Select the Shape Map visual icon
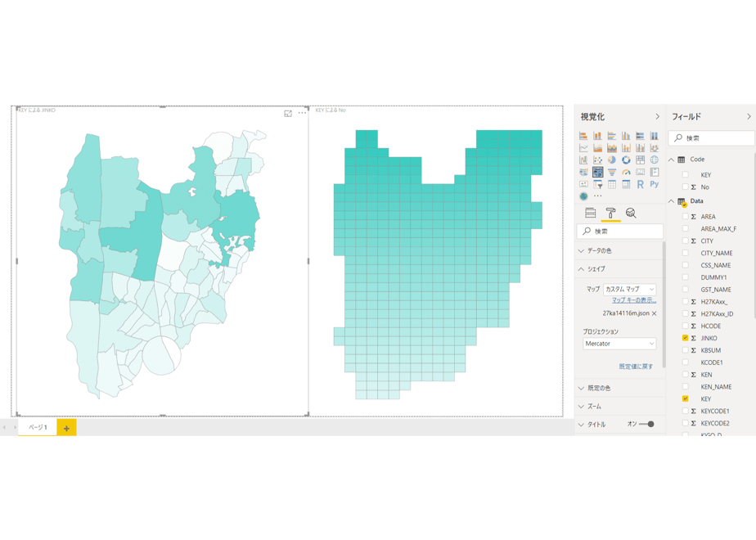 click(597, 172)
